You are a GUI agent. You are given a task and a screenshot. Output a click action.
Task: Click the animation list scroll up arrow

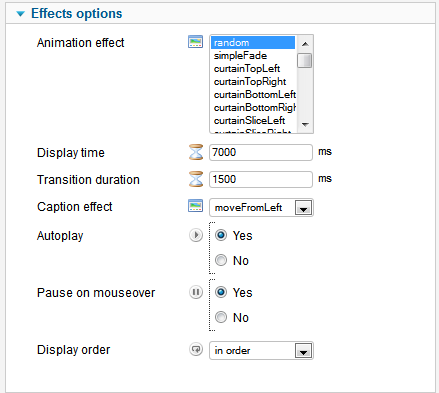tap(305, 44)
